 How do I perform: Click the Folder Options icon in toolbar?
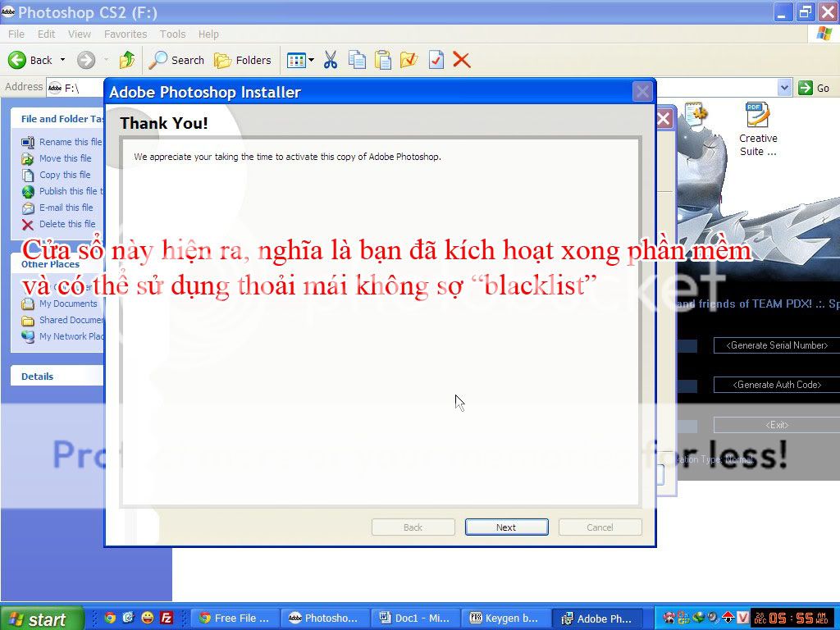pos(409,60)
